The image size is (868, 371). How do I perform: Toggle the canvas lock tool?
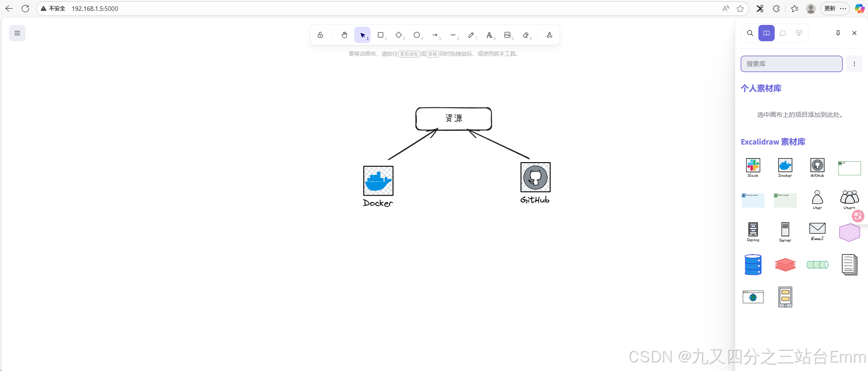click(320, 35)
